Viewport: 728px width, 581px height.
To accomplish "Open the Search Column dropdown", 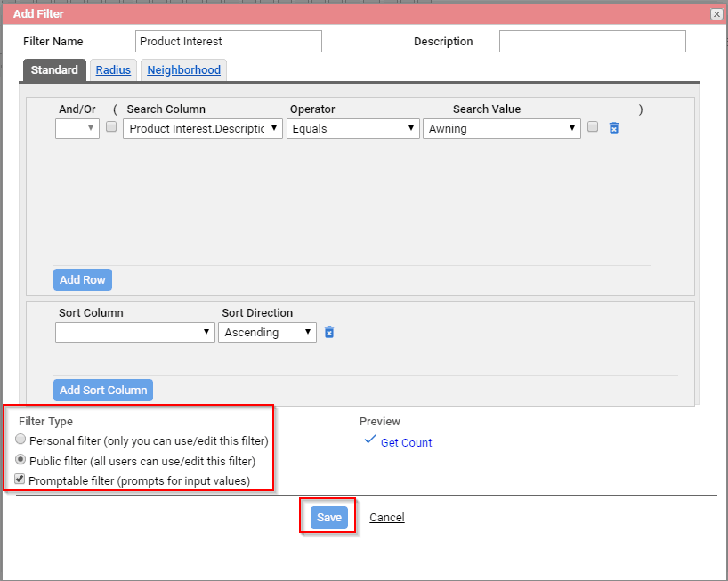I will 203,128.
